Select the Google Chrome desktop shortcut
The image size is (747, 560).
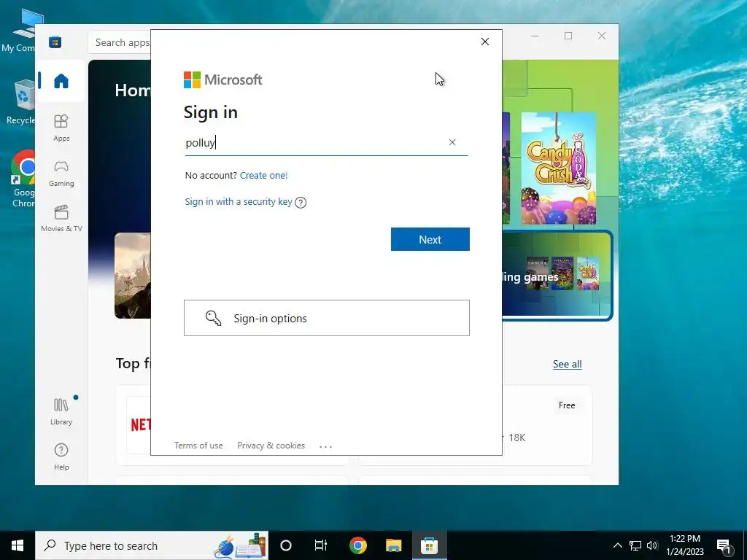tap(23, 179)
